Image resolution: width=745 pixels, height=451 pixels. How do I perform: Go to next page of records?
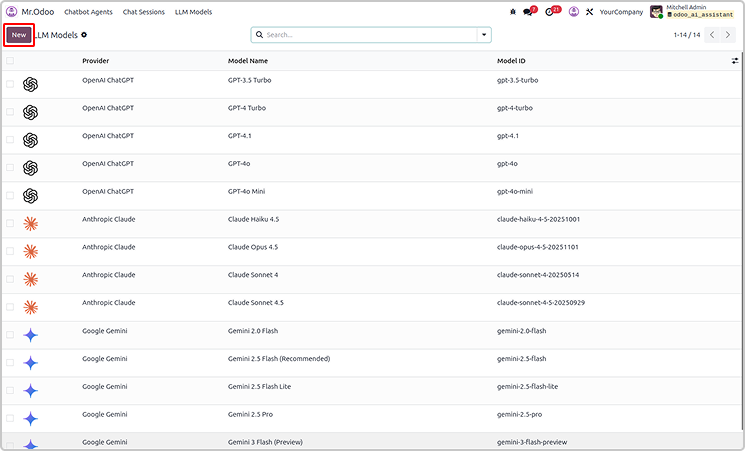point(732,34)
